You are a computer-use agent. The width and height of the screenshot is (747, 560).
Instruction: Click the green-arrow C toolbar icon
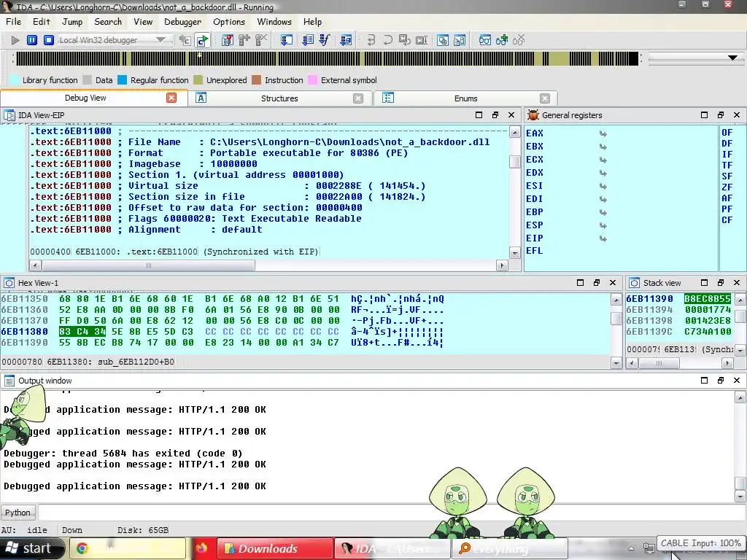[203, 41]
